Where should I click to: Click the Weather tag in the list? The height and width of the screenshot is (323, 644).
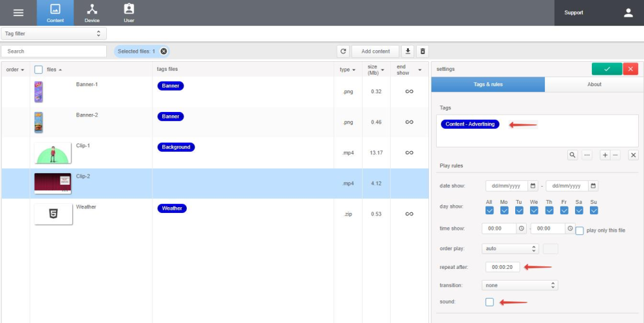[x=172, y=208]
